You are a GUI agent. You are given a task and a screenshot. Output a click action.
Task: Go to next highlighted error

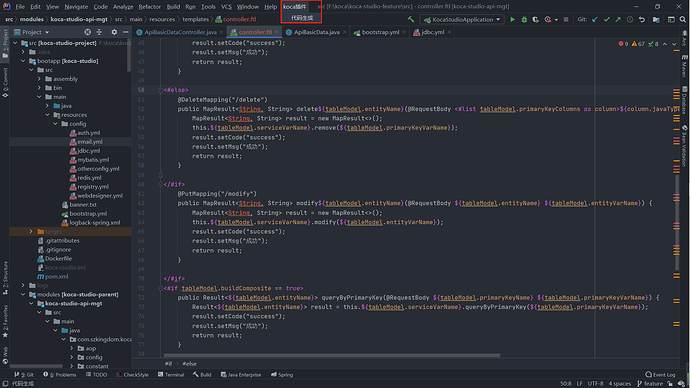pyautogui.click(x=674, y=44)
